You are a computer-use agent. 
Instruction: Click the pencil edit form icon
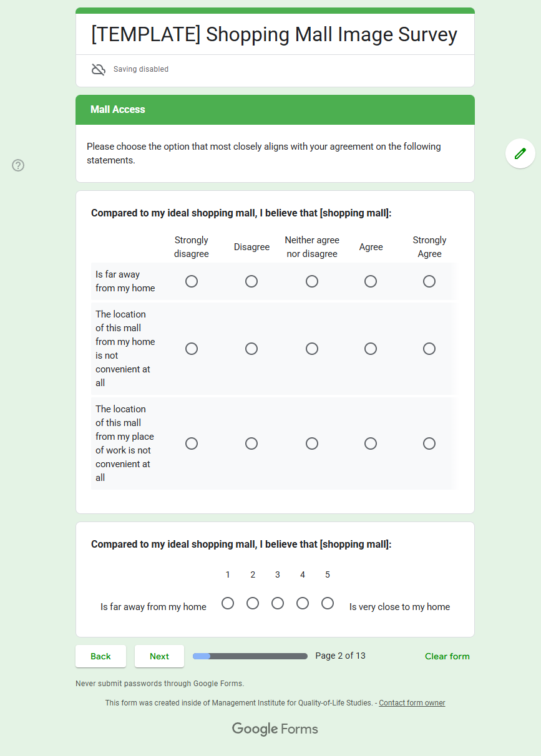click(x=520, y=153)
